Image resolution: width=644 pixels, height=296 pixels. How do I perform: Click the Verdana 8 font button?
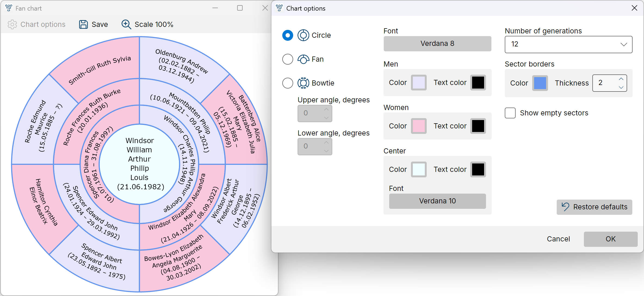tap(437, 43)
